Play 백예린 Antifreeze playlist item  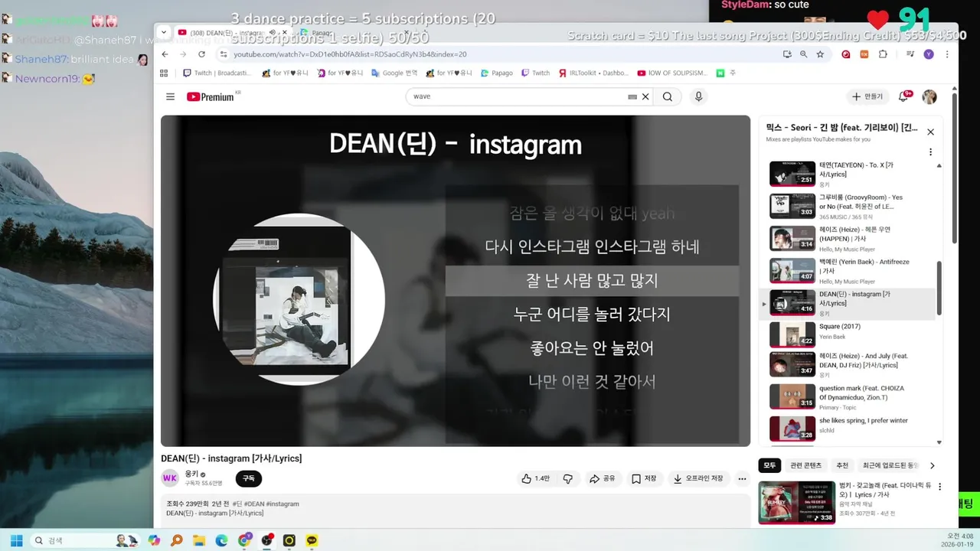(x=850, y=270)
